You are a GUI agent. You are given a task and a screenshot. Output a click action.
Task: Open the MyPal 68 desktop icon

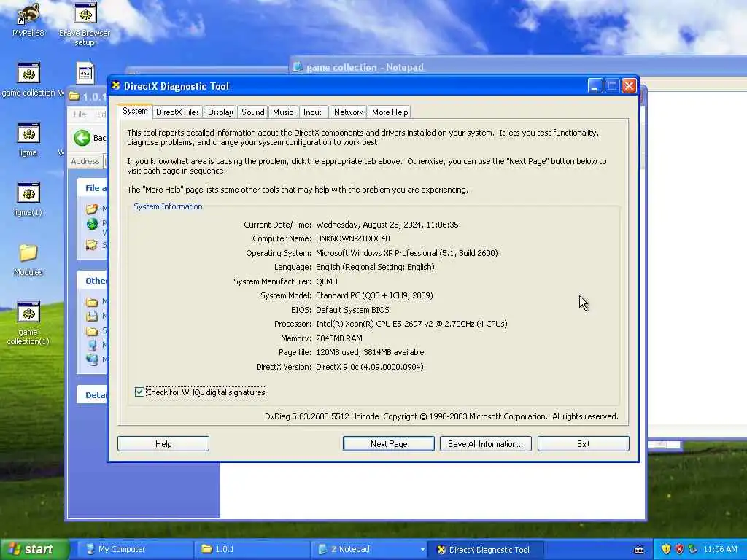coord(28,19)
